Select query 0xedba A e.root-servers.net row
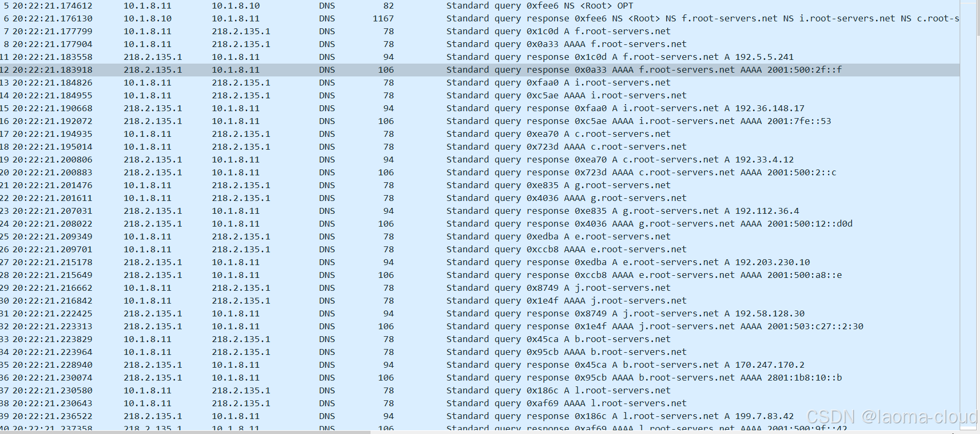Screen dimensions: 980x434 point(480,236)
